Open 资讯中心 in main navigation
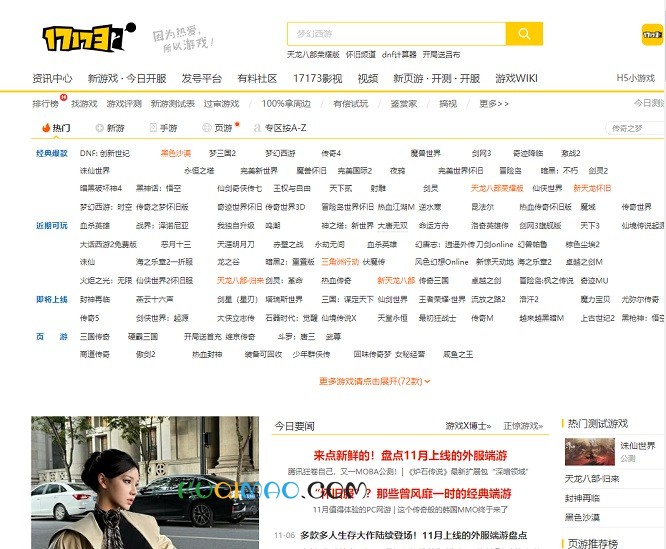This screenshot has height=549, width=666. (52, 79)
